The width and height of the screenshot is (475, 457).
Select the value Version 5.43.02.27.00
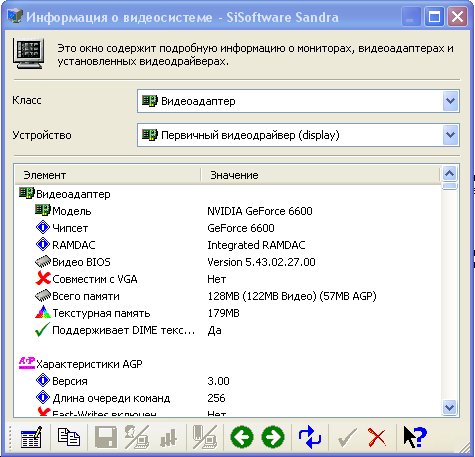(x=261, y=262)
